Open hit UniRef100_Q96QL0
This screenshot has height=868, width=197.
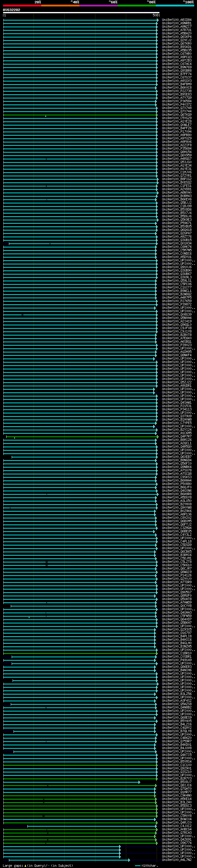tap(177, 325)
